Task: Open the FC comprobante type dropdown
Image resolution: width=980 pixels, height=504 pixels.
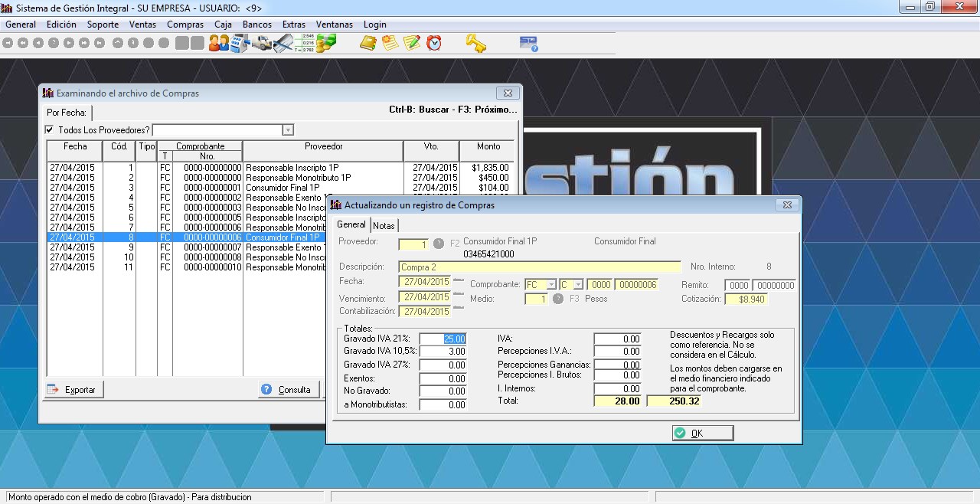Action: (x=550, y=285)
